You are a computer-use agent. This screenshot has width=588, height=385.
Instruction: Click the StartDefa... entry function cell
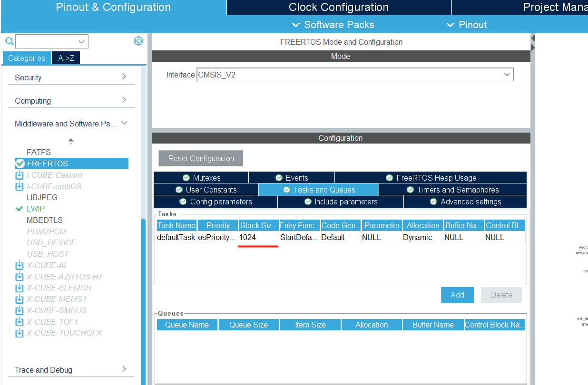click(299, 237)
